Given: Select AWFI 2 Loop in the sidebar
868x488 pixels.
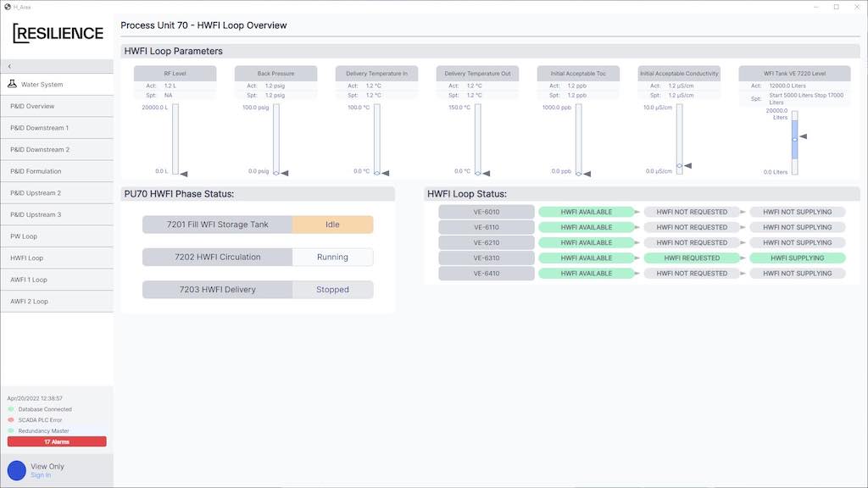Looking at the screenshot, I should [x=57, y=301].
